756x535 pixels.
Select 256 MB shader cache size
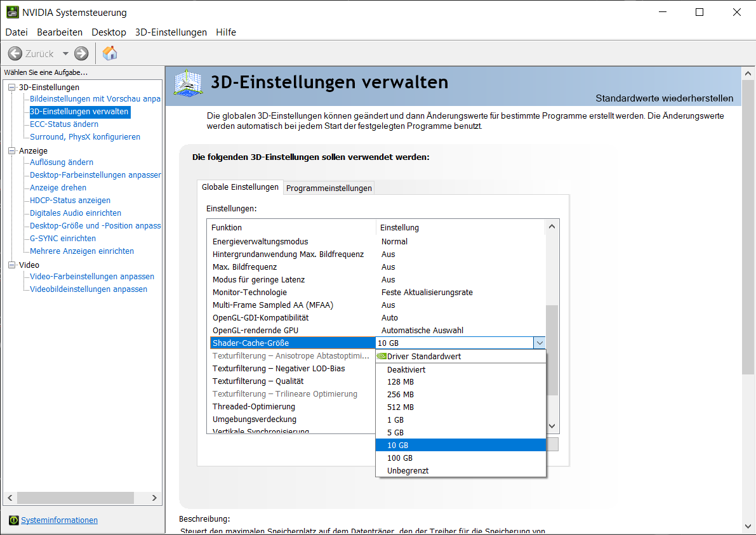tap(460, 394)
